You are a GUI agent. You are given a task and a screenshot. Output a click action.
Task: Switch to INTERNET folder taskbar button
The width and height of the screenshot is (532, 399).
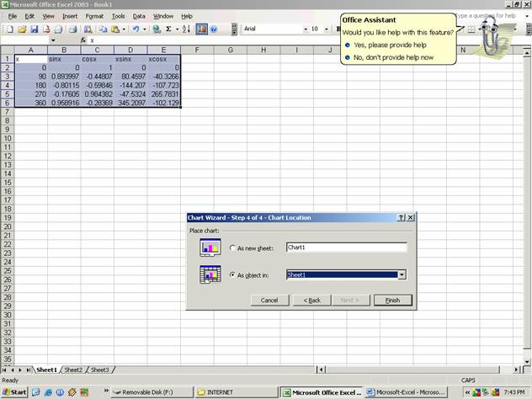click(x=237, y=392)
